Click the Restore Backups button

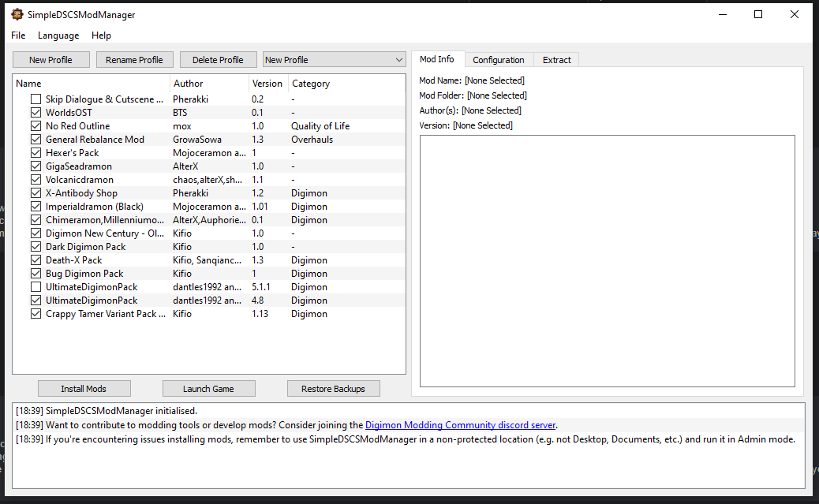click(333, 389)
